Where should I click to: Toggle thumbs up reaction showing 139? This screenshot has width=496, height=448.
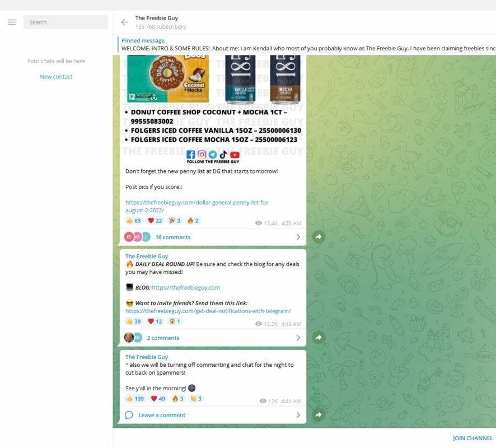(x=135, y=399)
